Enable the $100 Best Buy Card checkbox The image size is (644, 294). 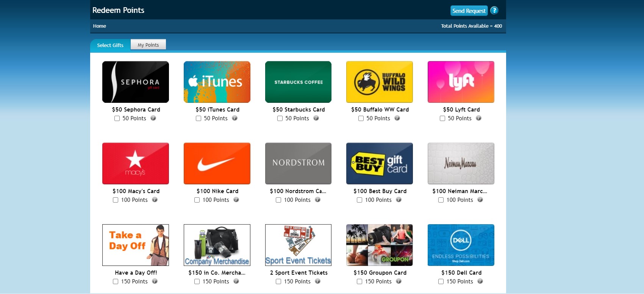(x=360, y=200)
